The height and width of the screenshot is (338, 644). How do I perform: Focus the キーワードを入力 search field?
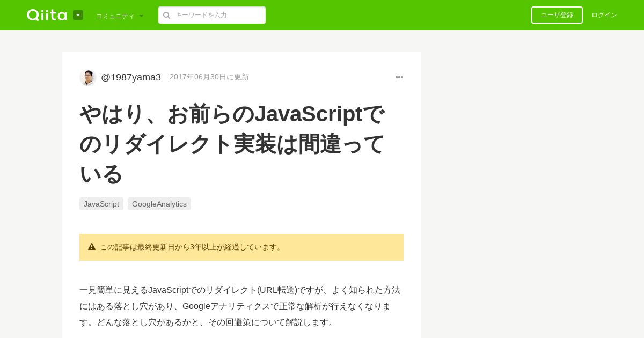pos(212,15)
